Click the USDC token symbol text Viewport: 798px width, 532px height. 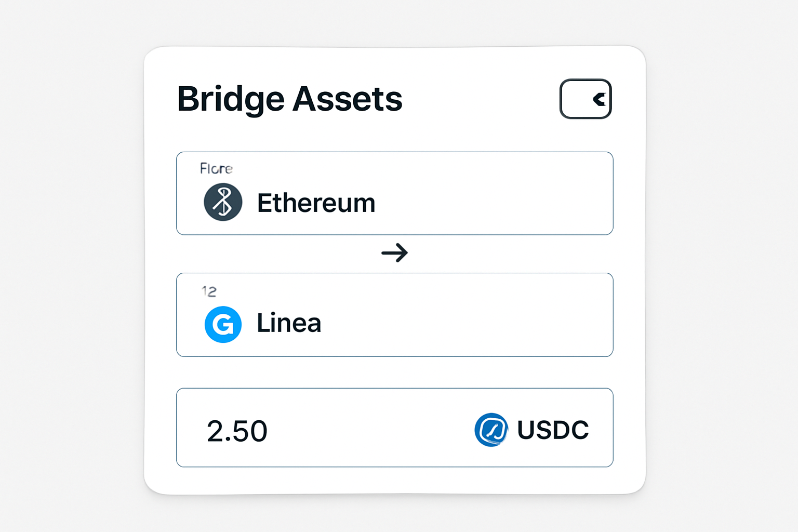click(553, 430)
